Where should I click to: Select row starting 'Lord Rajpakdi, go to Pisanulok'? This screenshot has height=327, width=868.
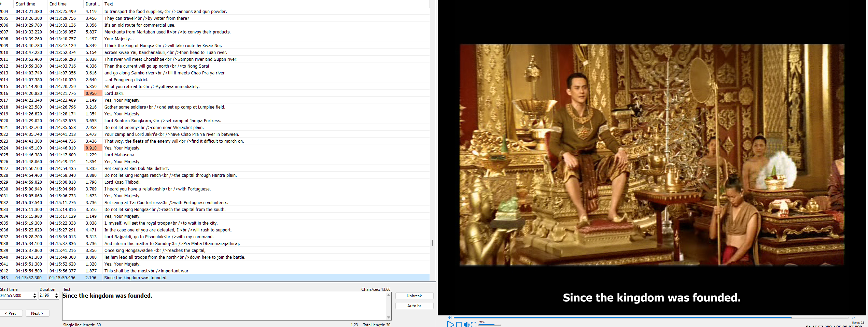pos(214,237)
